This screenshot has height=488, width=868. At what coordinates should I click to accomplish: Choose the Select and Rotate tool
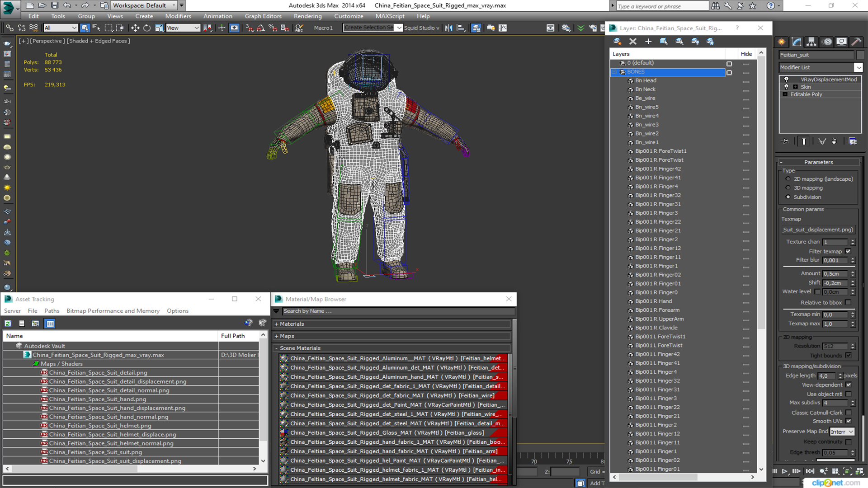(x=147, y=28)
